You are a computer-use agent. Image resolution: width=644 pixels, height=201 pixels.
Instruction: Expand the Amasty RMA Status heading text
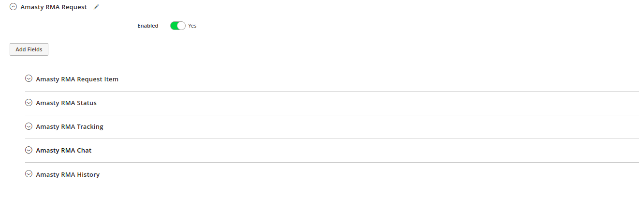66,103
